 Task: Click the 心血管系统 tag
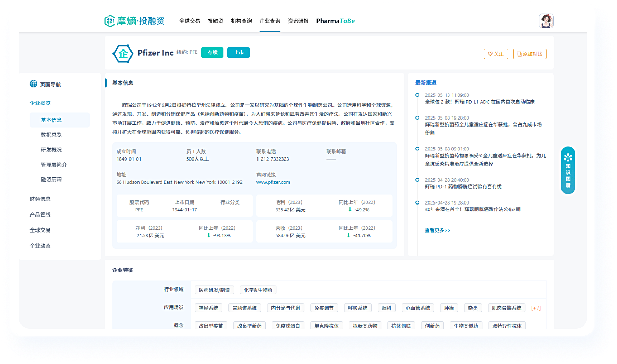click(417, 308)
